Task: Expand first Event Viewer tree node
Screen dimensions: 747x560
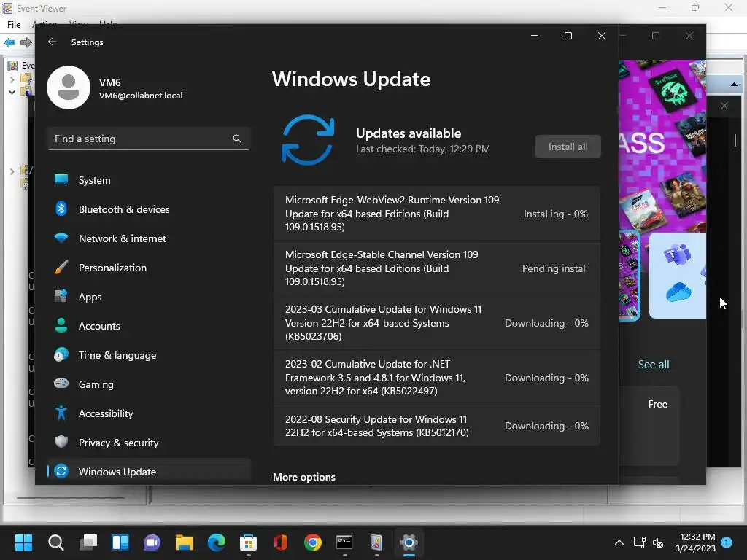Action: (x=12, y=79)
